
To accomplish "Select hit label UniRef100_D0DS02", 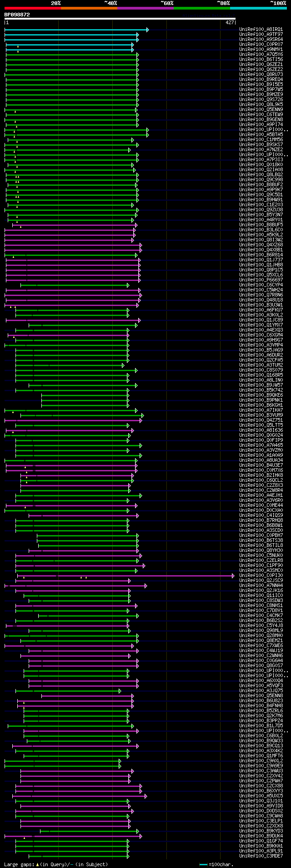I will 261,811.
